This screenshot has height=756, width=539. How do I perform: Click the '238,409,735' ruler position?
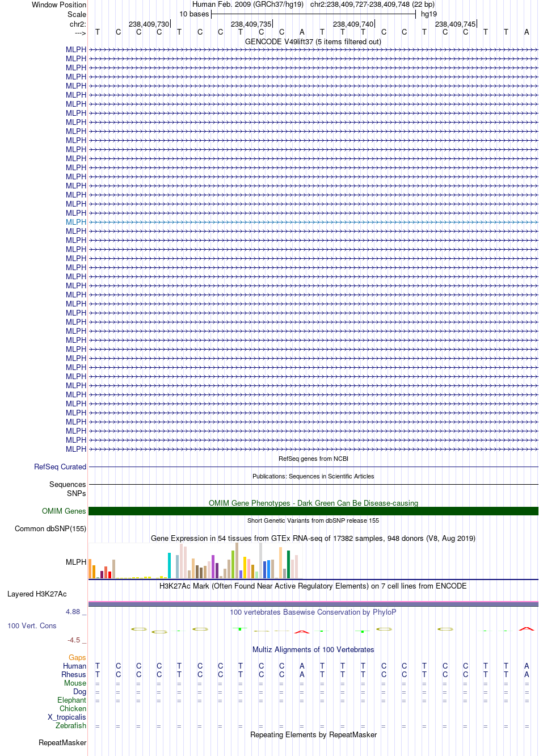[251, 24]
